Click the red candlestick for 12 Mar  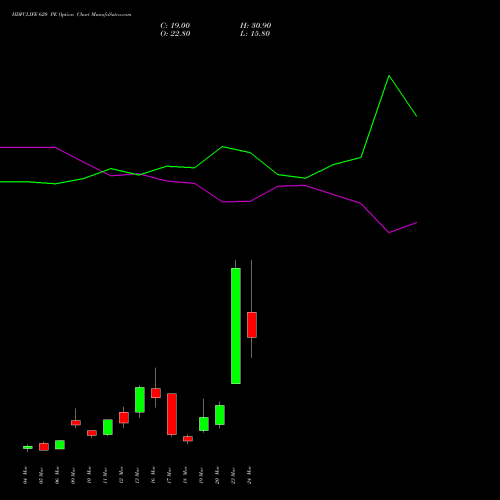tap(124, 417)
